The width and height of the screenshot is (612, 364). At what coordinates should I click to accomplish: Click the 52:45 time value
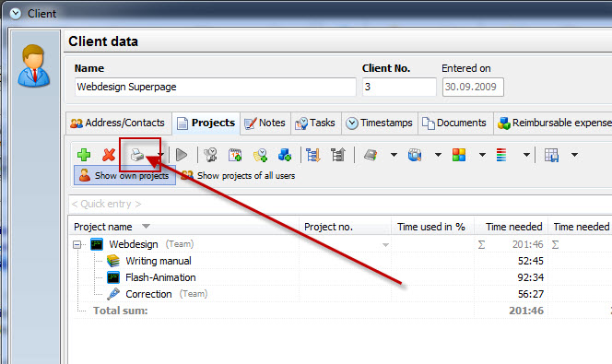[x=530, y=261]
